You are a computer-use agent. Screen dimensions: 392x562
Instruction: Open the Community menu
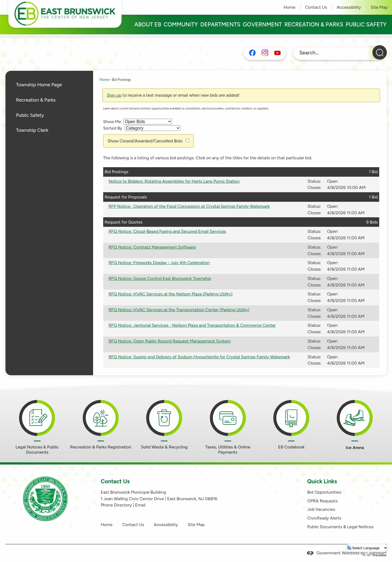click(x=181, y=25)
